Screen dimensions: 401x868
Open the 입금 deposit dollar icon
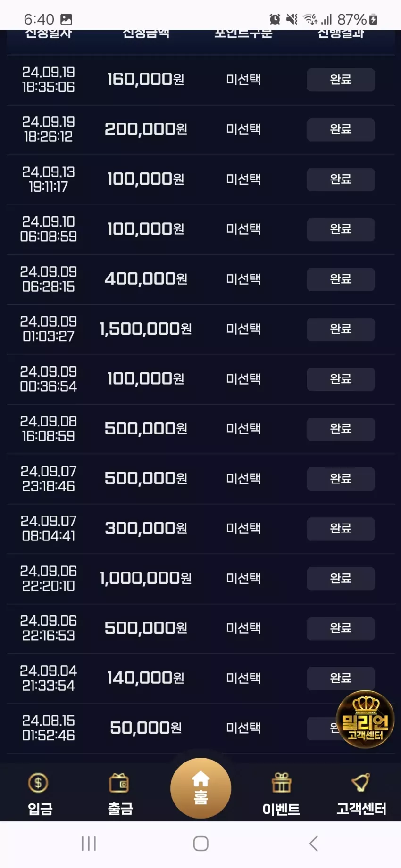pyautogui.click(x=39, y=783)
